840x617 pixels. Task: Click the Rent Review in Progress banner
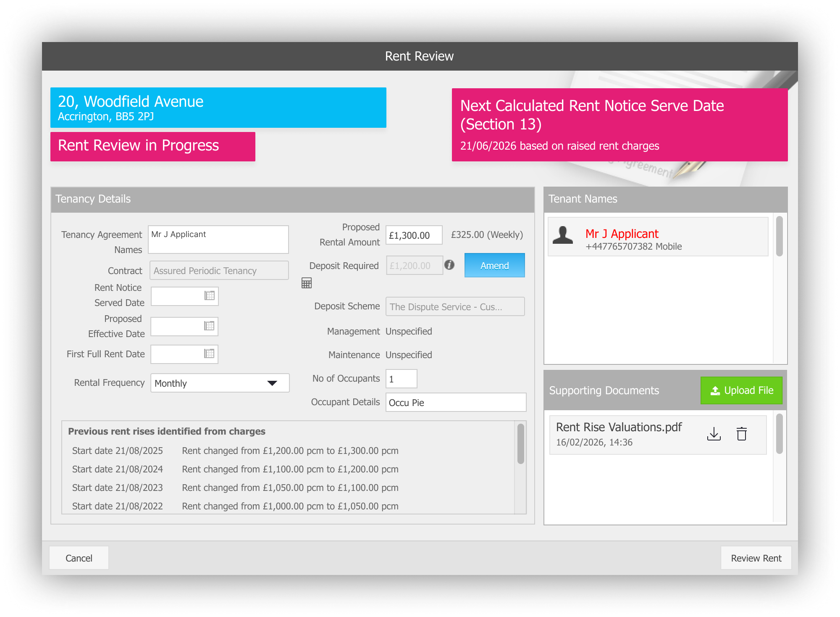coord(153,146)
